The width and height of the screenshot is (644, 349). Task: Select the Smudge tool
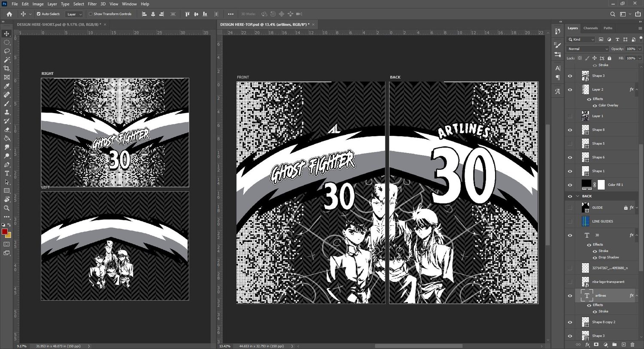(x=6, y=147)
